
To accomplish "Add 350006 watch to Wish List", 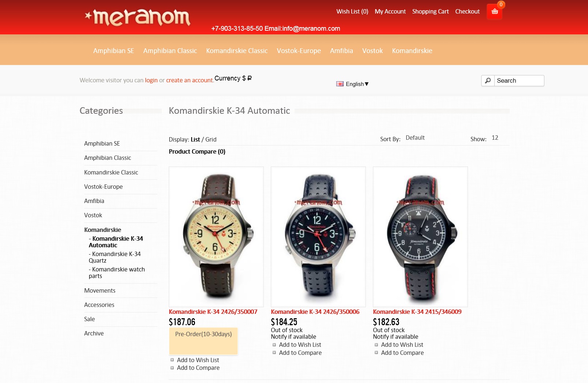I will point(300,345).
